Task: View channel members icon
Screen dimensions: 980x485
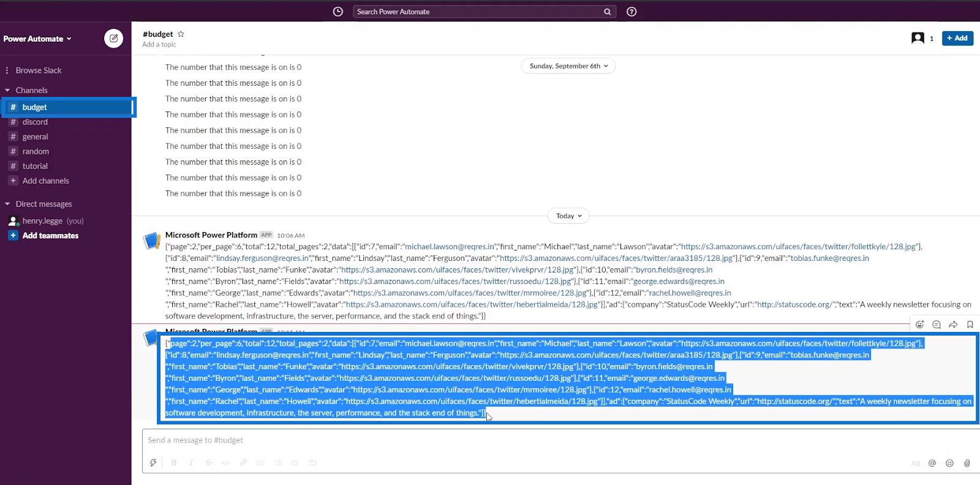Action: (x=918, y=38)
